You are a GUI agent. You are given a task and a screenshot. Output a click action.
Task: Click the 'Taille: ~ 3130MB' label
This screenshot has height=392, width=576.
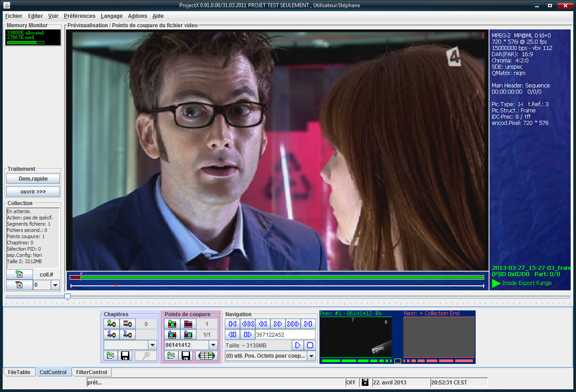tap(246, 345)
